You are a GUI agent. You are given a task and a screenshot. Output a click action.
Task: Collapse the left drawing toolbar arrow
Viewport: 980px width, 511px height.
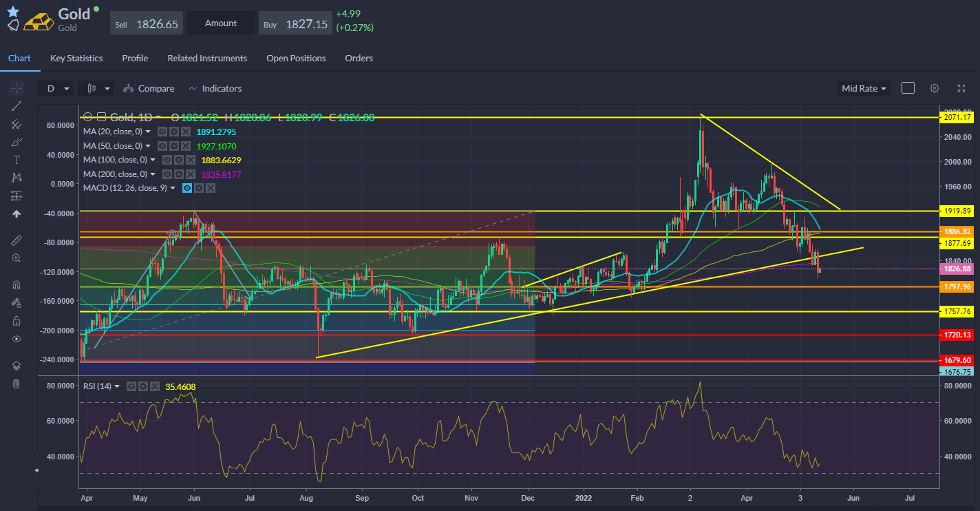point(36,470)
